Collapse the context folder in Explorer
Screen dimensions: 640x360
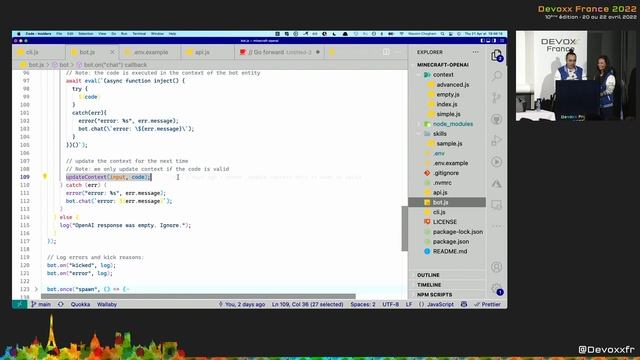[x=443, y=75]
